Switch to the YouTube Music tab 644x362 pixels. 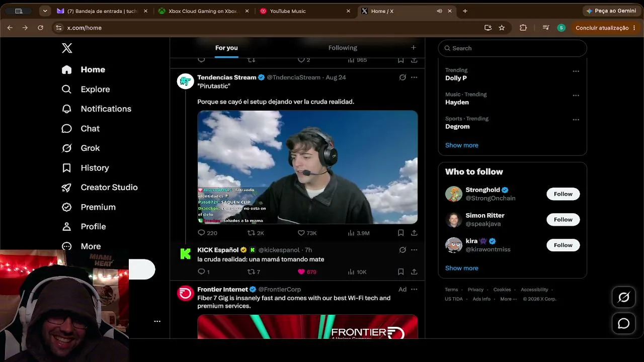coord(305,11)
